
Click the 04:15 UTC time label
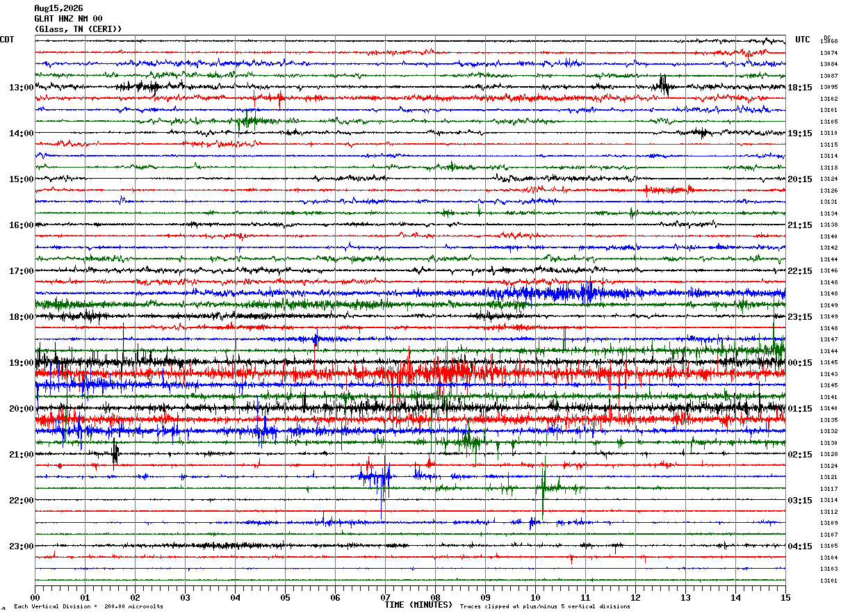[x=800, y=546]
